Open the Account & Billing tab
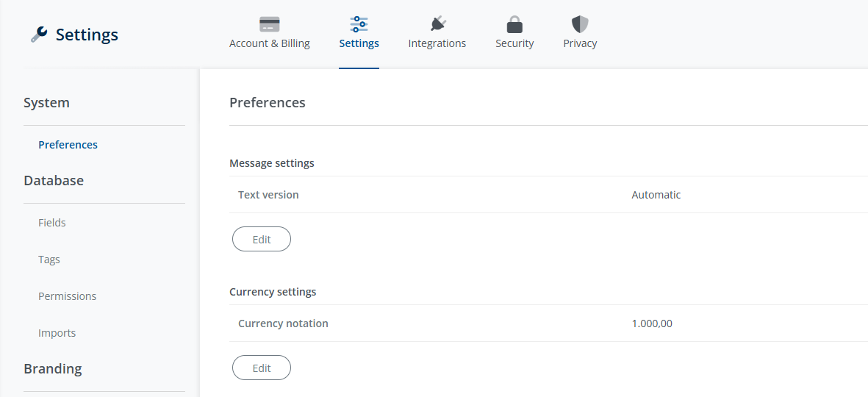868x397 pixels. click(x=270, y=43)
